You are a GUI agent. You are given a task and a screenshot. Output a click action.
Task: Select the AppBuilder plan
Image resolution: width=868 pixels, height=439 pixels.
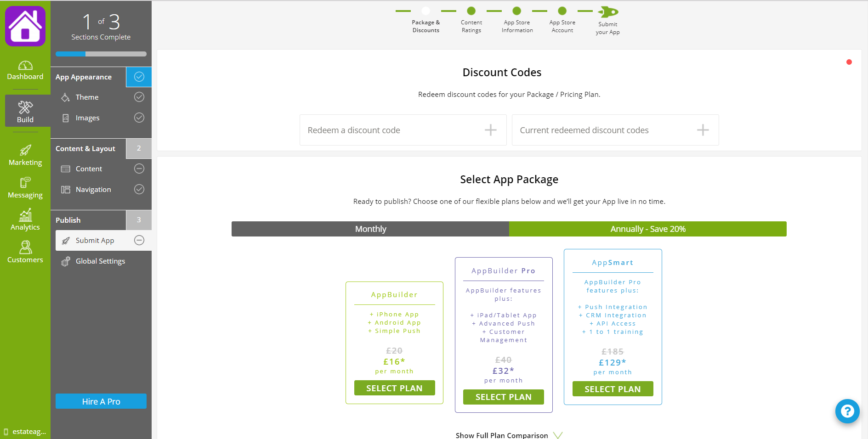394,388
